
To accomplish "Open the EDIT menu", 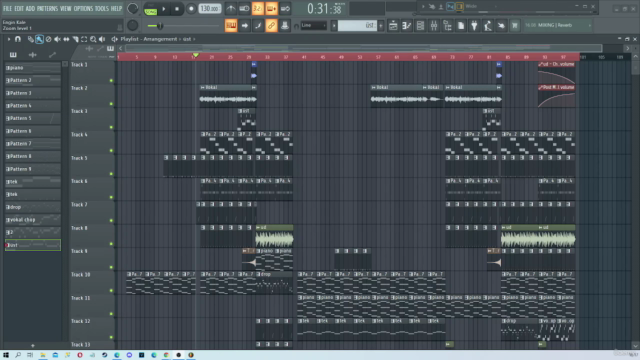I will 19,9.
